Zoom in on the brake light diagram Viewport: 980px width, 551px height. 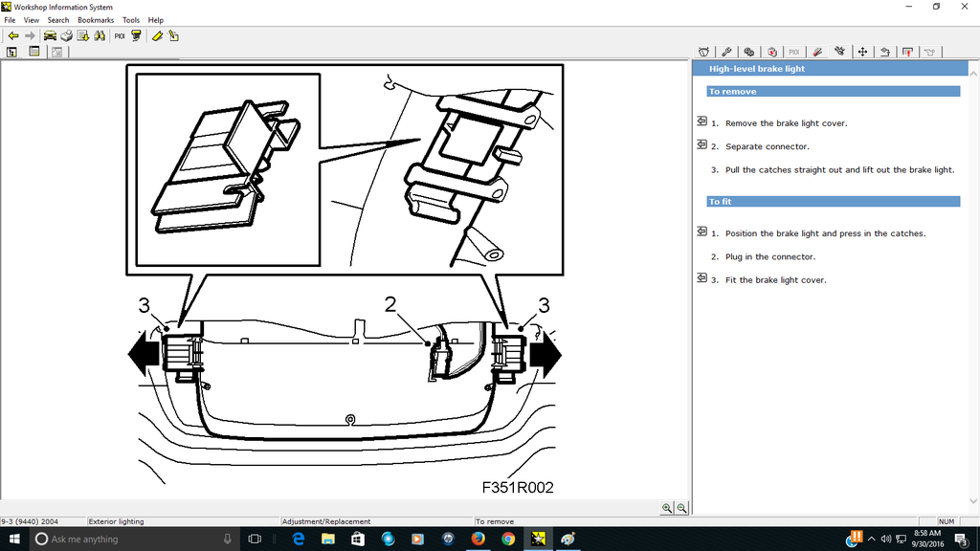pos(668,508)
